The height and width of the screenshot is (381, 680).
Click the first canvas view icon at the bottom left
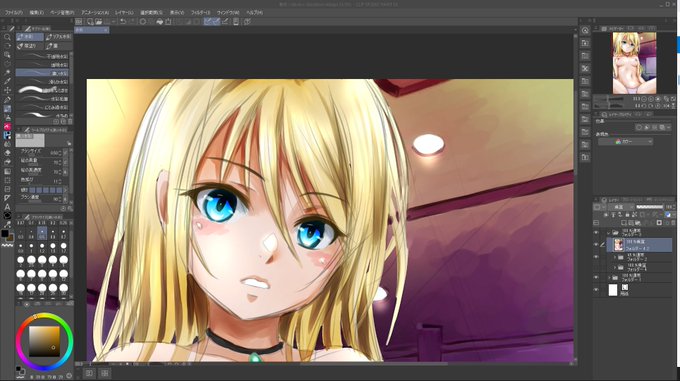pyautogui.click(x=89, y=373)
